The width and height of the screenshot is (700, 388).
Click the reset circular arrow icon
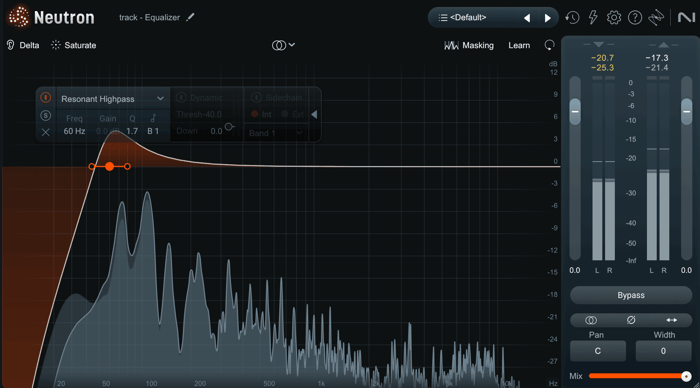[550, 45]
